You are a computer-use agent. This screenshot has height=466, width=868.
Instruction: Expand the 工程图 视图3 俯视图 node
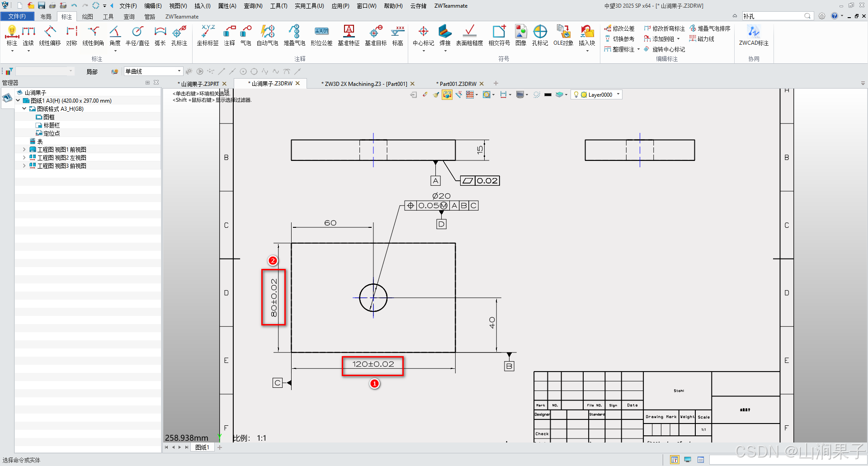coord(24,166)
